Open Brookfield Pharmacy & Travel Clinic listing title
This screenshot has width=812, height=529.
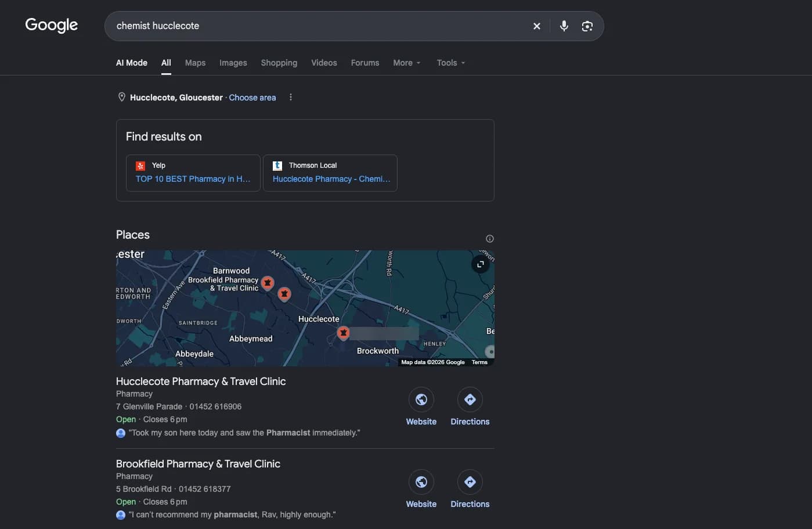198,464
